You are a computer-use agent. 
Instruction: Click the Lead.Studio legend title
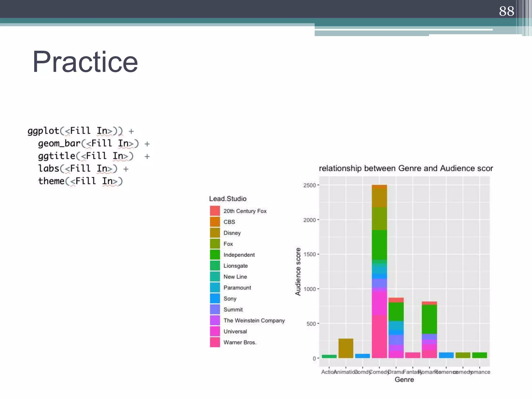coord(228,199)
